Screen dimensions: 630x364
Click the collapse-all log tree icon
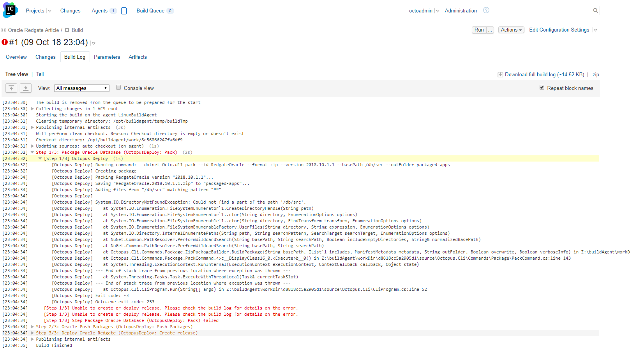click(x=11, y=88)
